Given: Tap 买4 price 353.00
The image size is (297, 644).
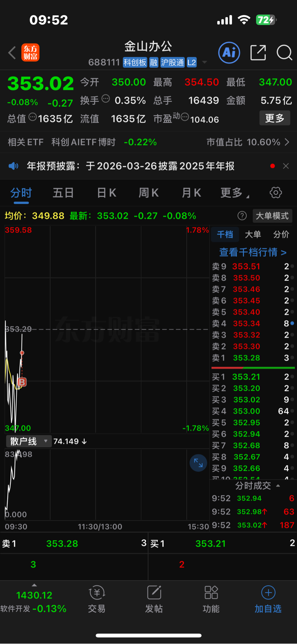Looking at the screenshot, I should [x=246, y=411].
